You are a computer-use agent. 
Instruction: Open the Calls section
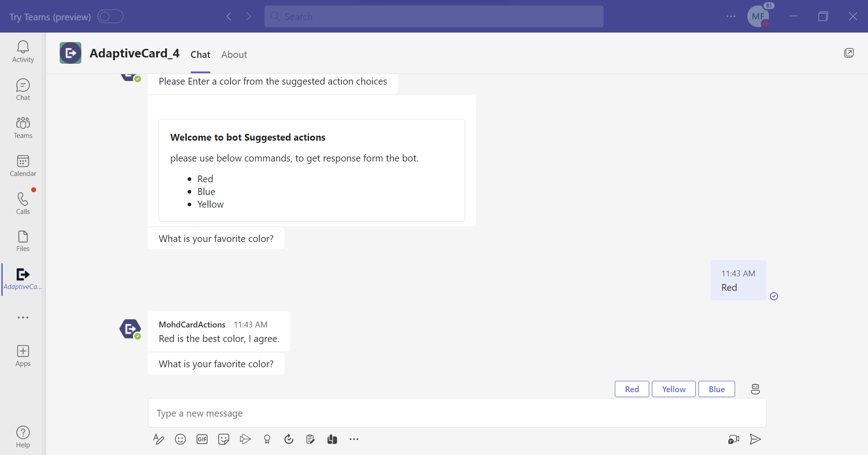point(23,204)
